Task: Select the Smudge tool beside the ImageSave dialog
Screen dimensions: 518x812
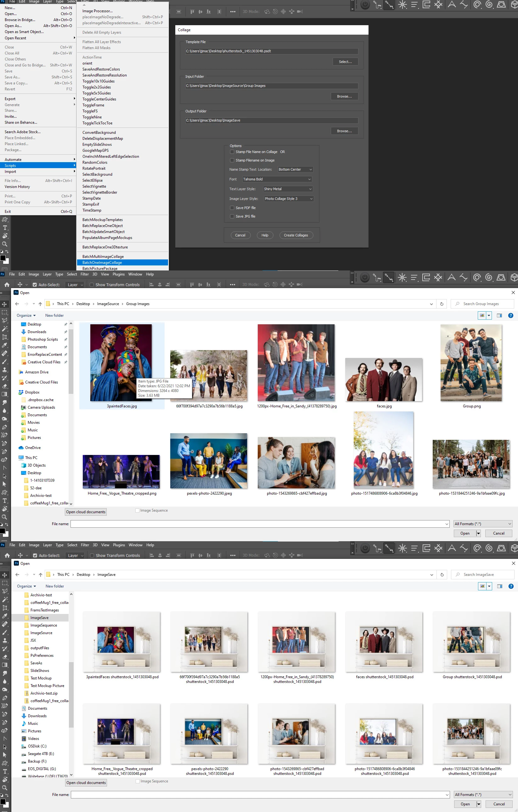Action: click(x=5, y=673)
